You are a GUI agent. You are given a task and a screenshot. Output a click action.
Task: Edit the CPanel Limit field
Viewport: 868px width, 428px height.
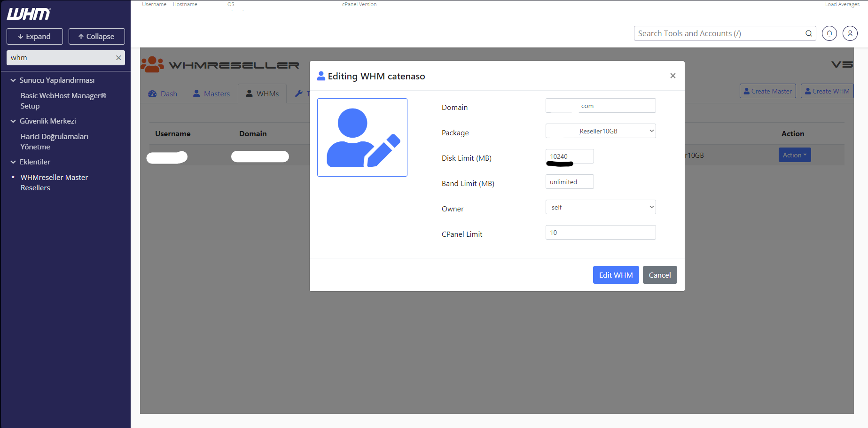click(601, 233)
